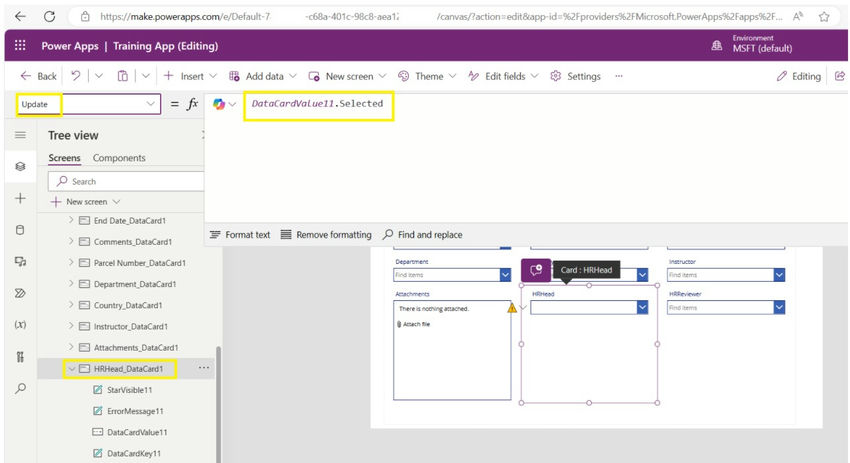Viewport: 850px width, 463px height.
Task: Click the fx formula icon
Action: pos(192,104)
